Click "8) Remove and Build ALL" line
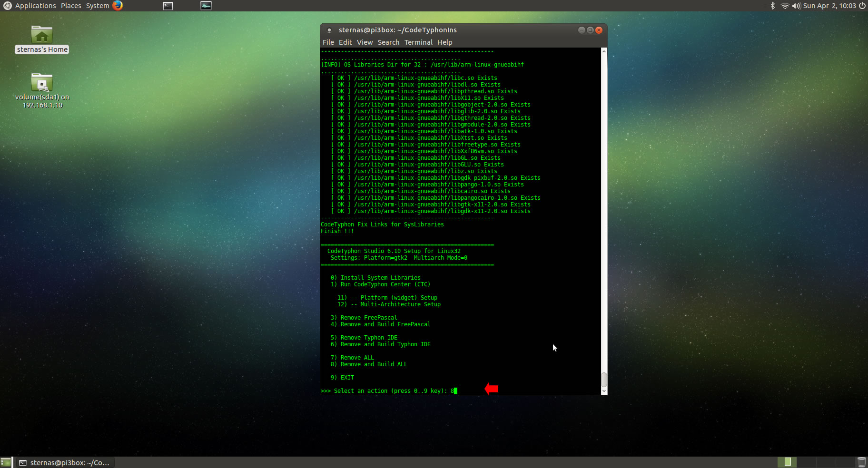This screenshot has width=868, height=468. click(369, 364)
